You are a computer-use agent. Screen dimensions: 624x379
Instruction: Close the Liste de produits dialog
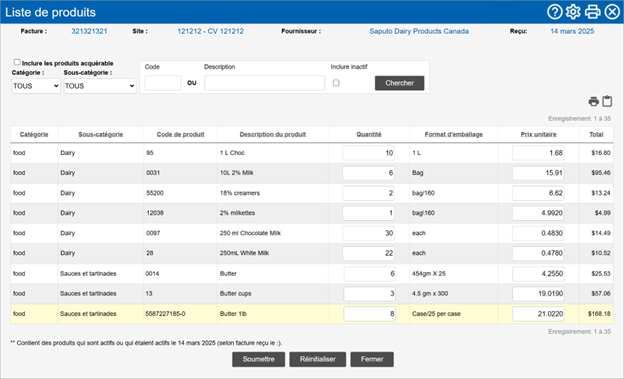click(x=612, y=12)
